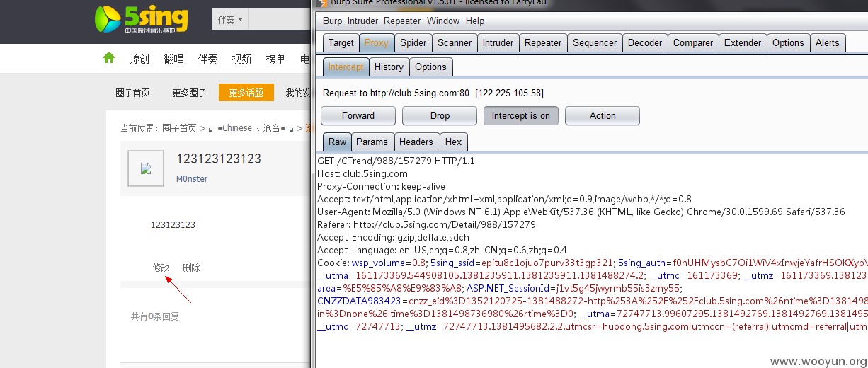Open the Burp menu
868x368 pixels.
tap(332, 21)
